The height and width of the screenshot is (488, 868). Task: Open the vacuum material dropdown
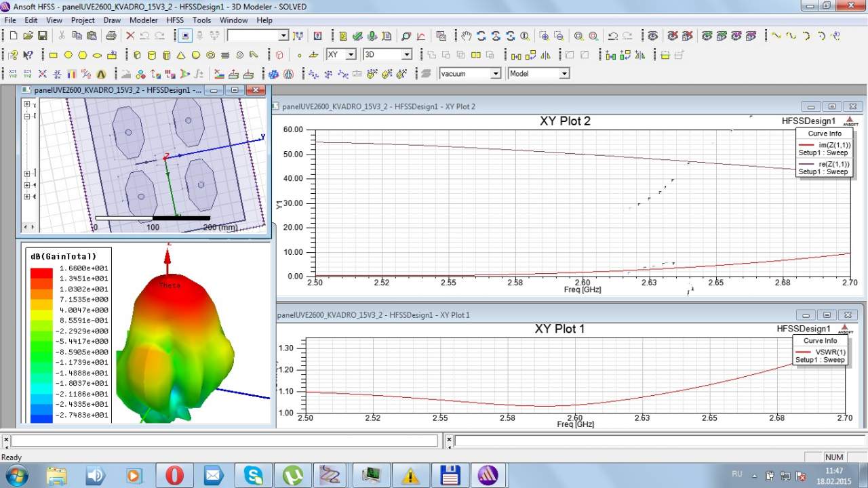[495, 74]
